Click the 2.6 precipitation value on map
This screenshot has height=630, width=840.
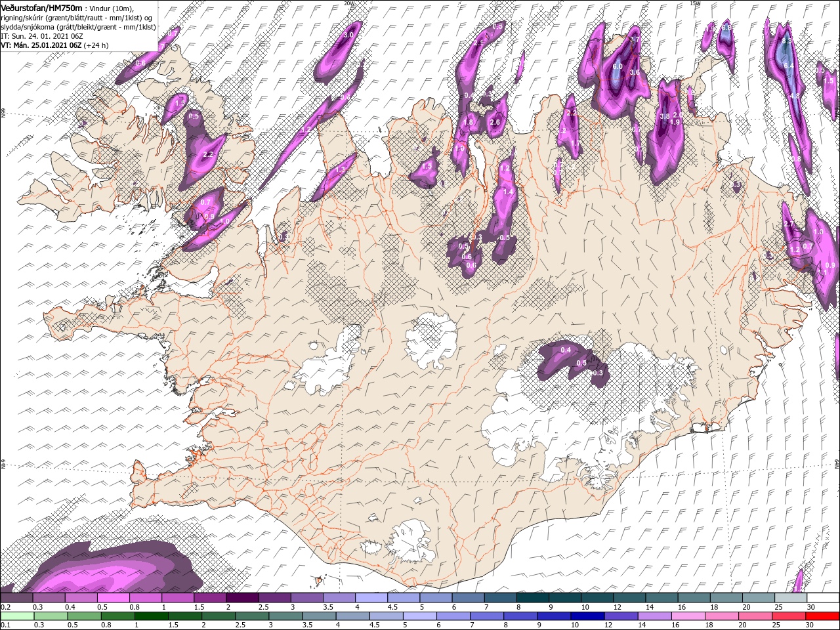click(x=495, y=122)
